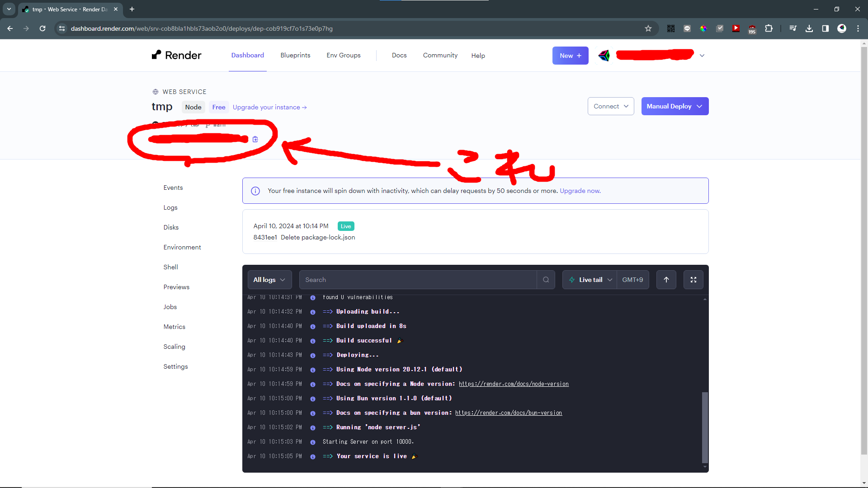
Task: Expand the Manual Deploy dropdown
Action: (675, 106)
